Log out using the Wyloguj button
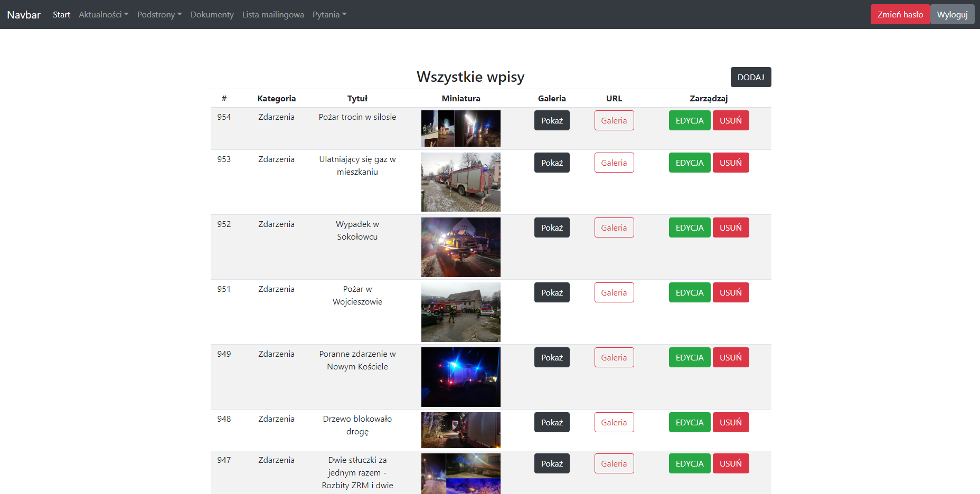 [952, 14]
